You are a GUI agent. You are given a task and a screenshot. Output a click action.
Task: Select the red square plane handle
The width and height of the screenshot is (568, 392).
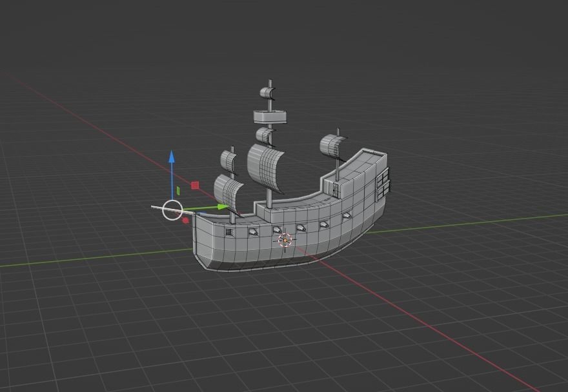tap(195, 186)
